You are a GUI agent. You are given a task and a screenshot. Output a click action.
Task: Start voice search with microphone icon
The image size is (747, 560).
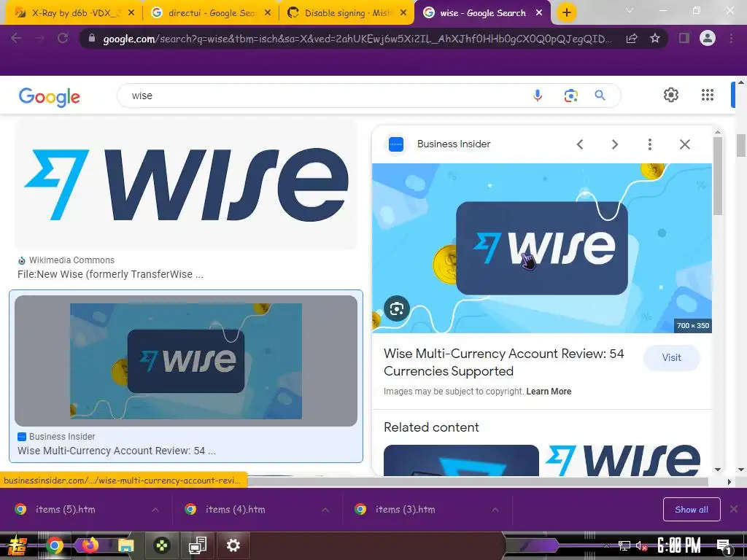(x=538, y=96)
